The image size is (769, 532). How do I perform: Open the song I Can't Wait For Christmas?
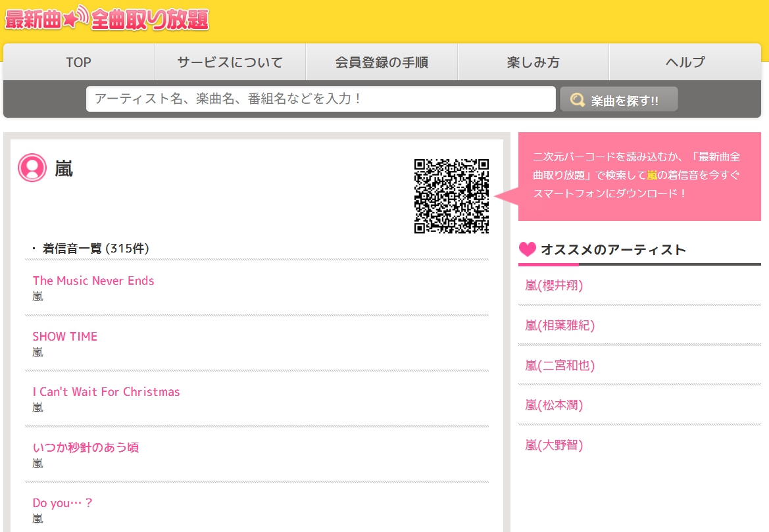(x=106, y=392)
